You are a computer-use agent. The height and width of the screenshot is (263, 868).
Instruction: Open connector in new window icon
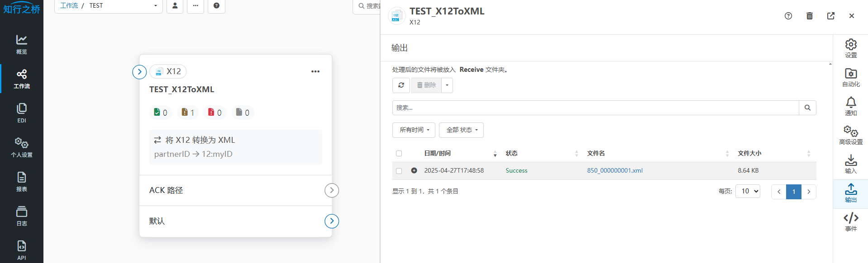point(830,16)
